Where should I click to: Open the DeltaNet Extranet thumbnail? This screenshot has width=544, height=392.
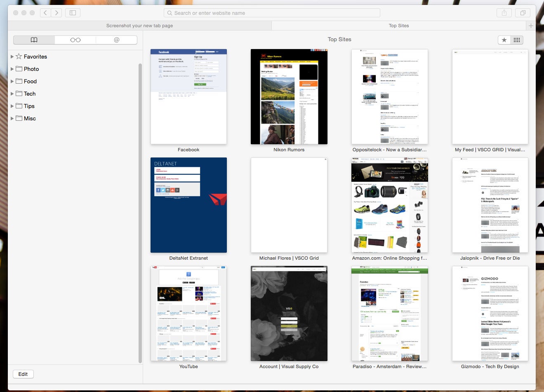point(188,205)
